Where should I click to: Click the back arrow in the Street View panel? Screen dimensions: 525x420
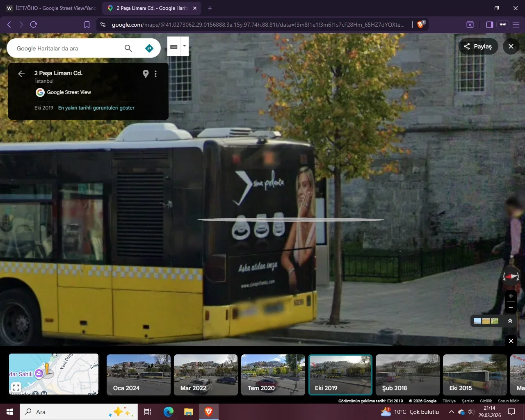(21, 74)
